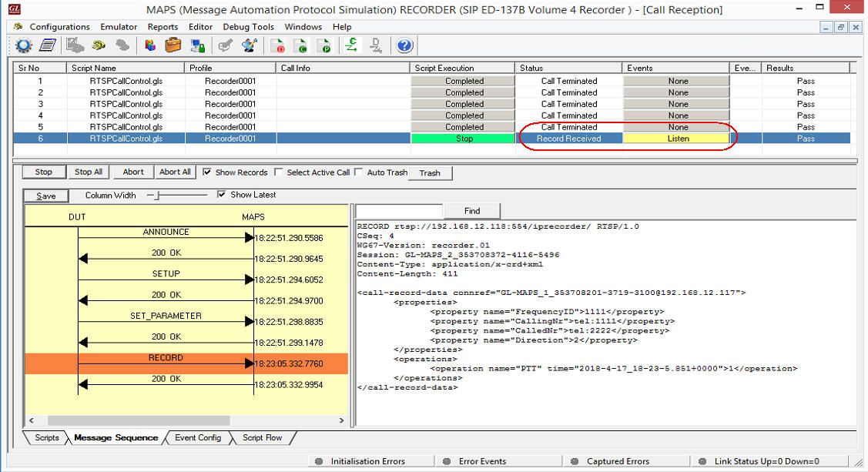Screen dimensions: 868x472
Task: Toggle the Show Latest checkbox
Action: click(x=222, y=194)
